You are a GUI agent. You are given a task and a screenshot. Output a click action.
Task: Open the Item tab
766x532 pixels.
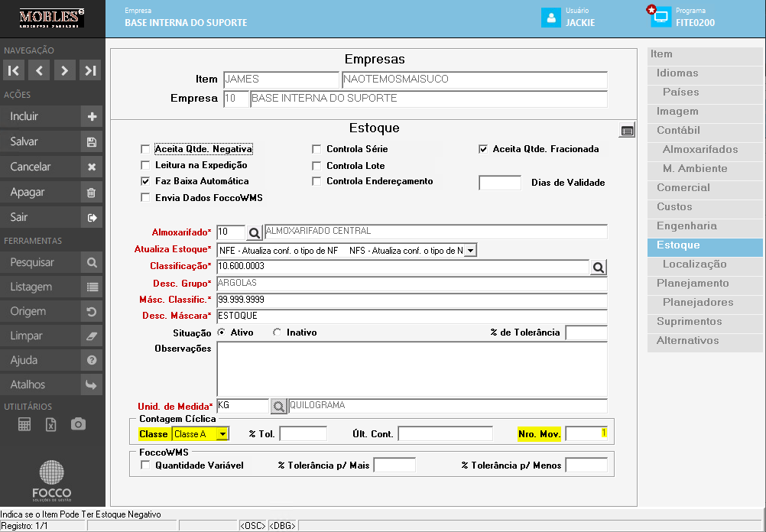(x=705, y=54)
